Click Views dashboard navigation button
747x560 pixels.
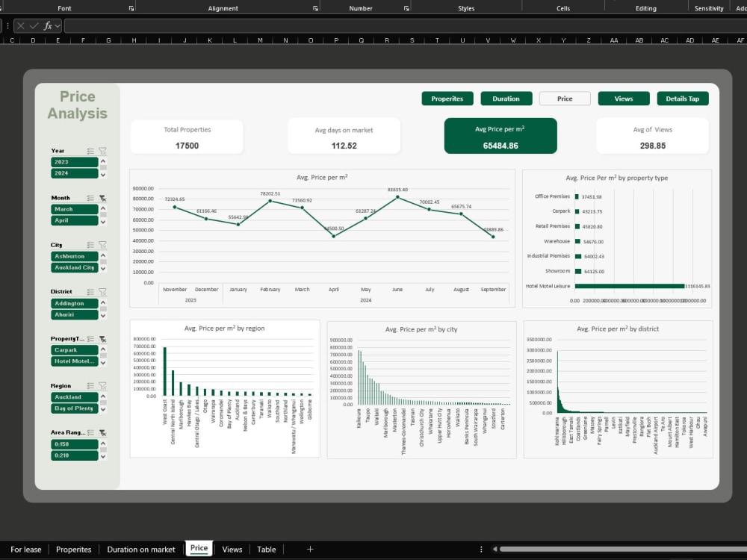[624, 99]
